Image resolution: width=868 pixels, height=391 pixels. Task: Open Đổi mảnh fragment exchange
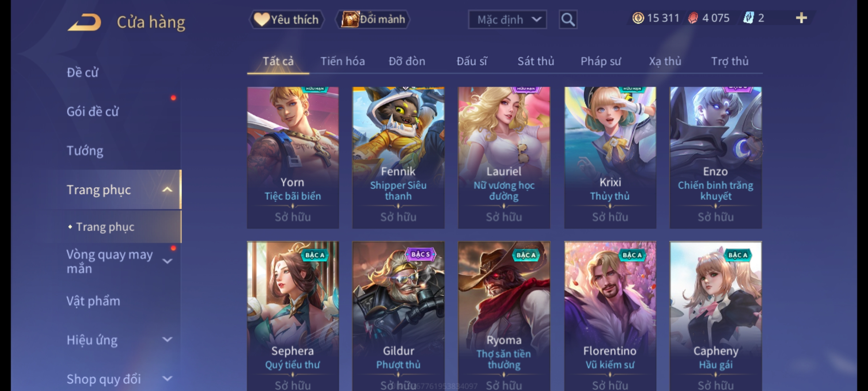[373, 19]
